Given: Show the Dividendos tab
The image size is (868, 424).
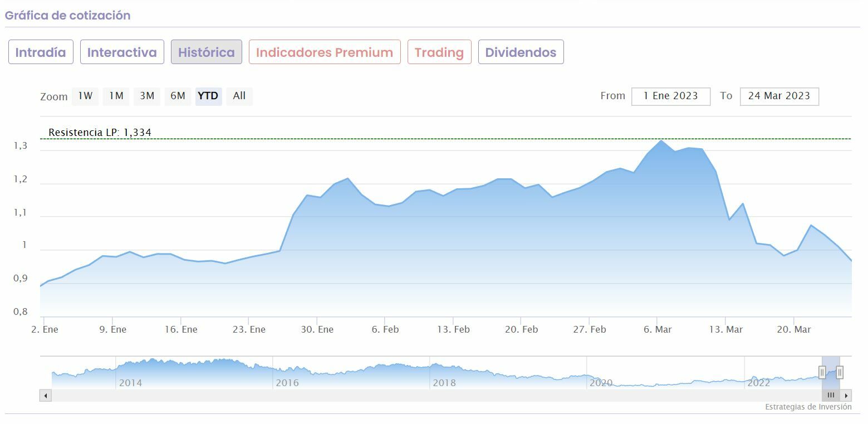Looking at the screenshot, I should pos(521,52).
